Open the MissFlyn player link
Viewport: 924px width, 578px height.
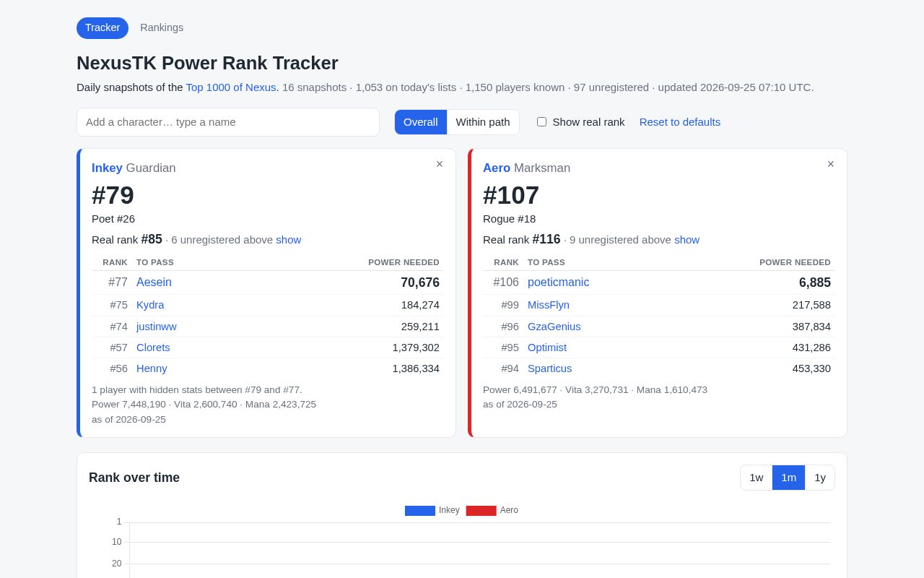click(549, 305)
